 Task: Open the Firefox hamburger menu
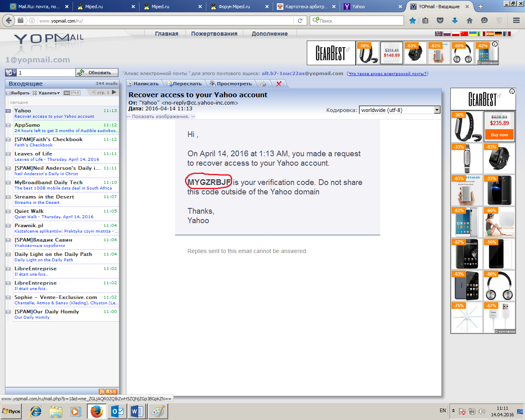(x=516, y=21)
